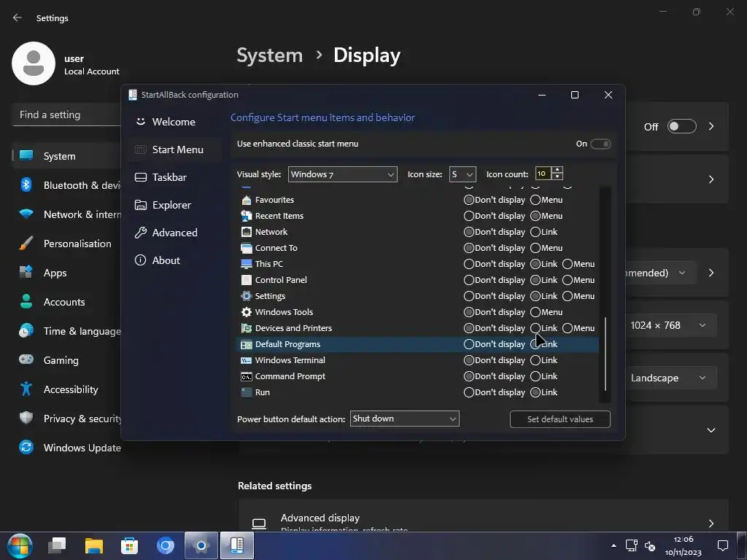Click the user avatar in Settings
Viewport: 747px width, 560px height.
point(34,63)
